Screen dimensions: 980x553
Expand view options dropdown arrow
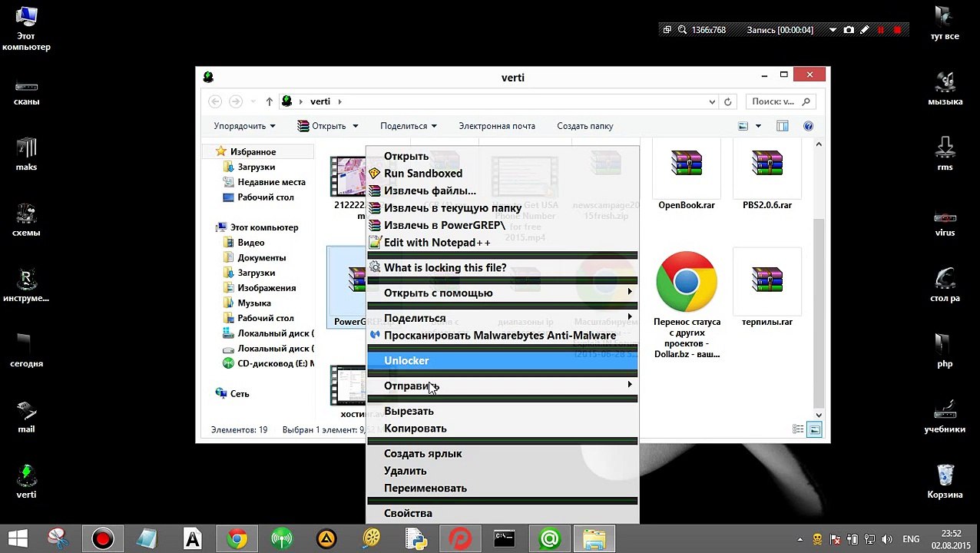758,126
